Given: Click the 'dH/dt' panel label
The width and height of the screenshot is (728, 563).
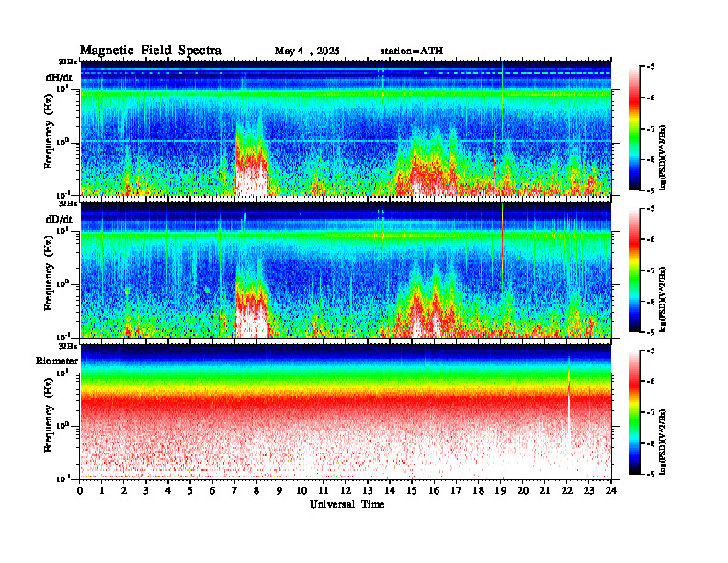Looking at the screenshot, I should pos(59,78).
